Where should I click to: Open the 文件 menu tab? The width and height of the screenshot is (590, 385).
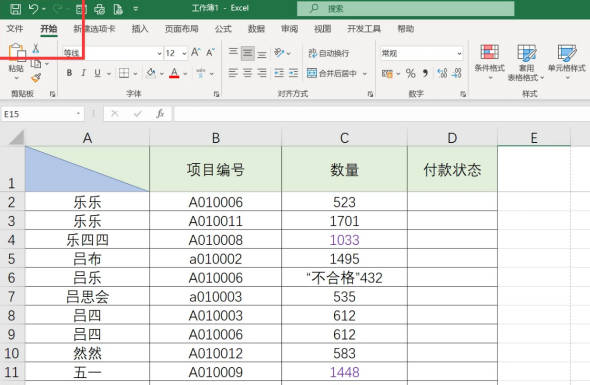[15, 29]
